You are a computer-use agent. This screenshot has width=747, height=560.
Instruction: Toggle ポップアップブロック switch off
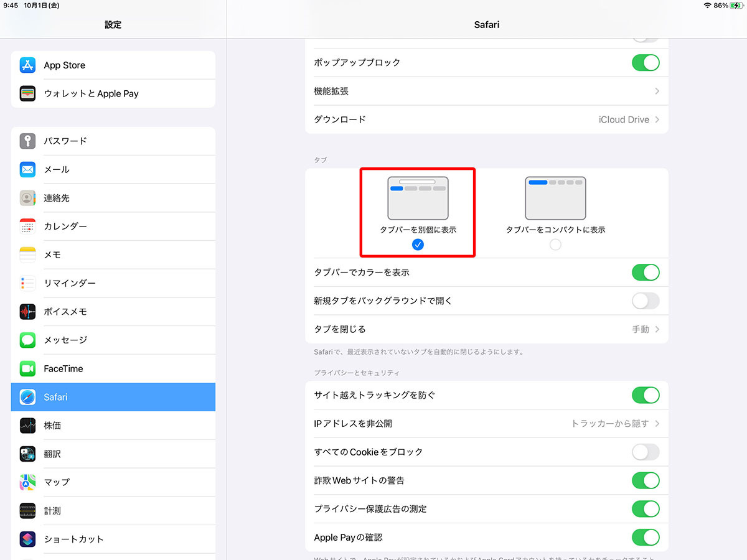click(646, 63)
